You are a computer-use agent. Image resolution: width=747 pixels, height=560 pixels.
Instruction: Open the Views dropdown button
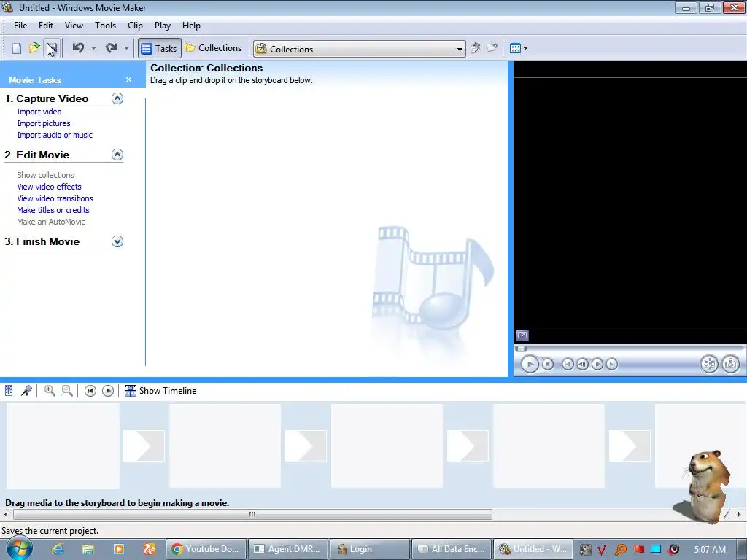(519, 48)
